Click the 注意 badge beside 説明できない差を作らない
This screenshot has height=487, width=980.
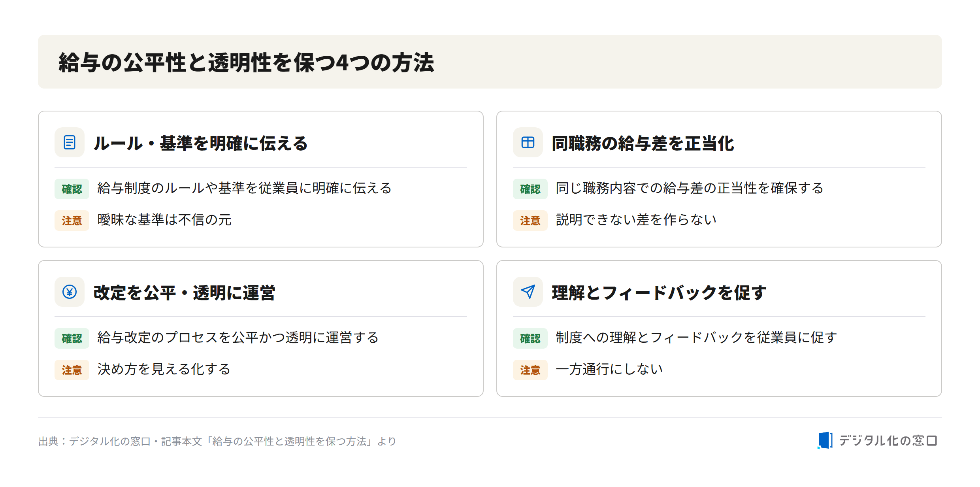pos(530,221)
